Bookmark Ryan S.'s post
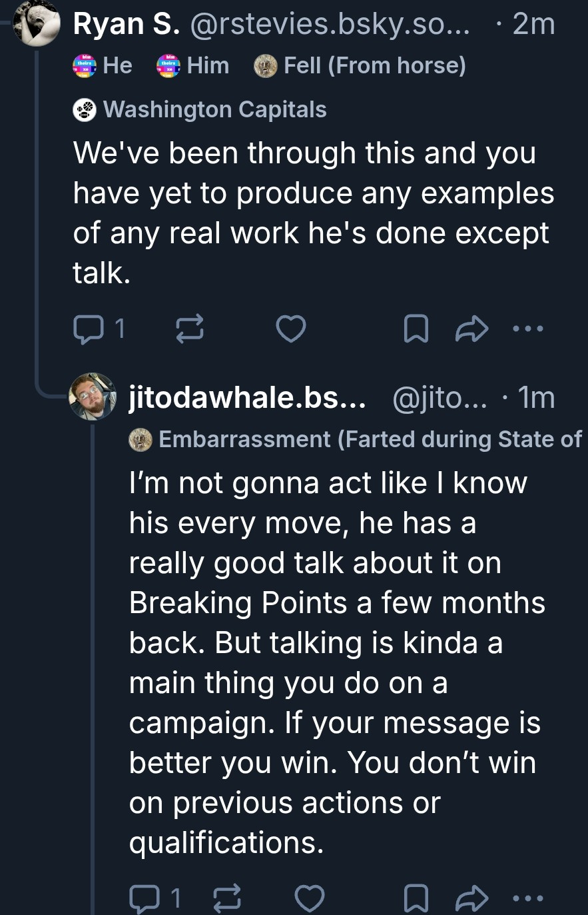 coord(416,329)
